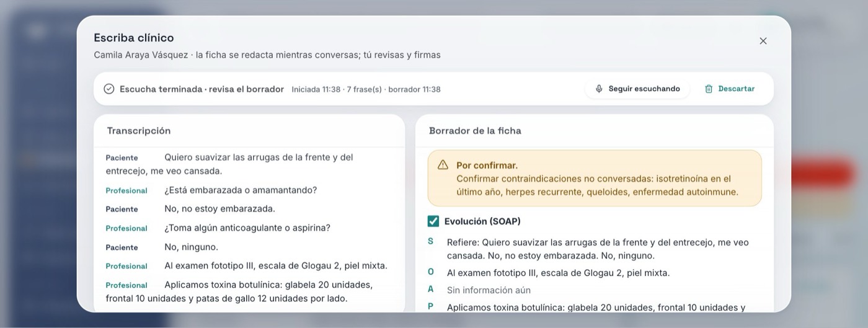Click the Escriba clínico dialog title
The image size is (868, 328).
pos(134,38)
